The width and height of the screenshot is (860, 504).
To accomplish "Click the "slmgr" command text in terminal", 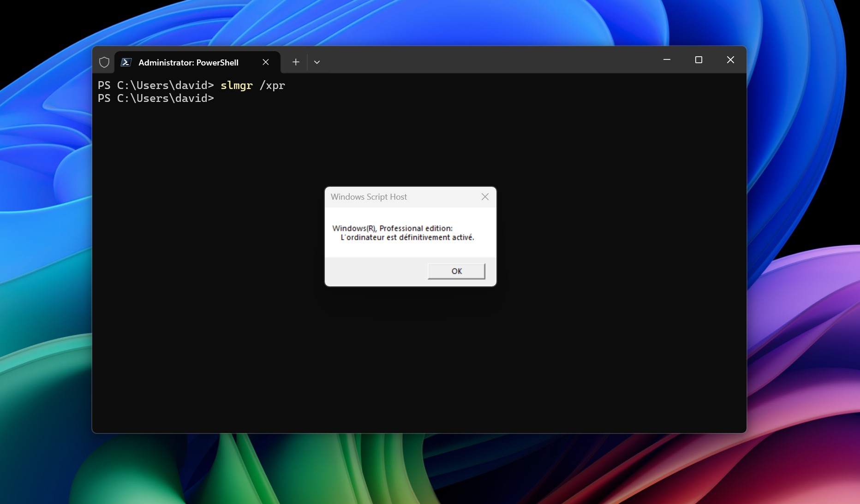I will point(236,86).
